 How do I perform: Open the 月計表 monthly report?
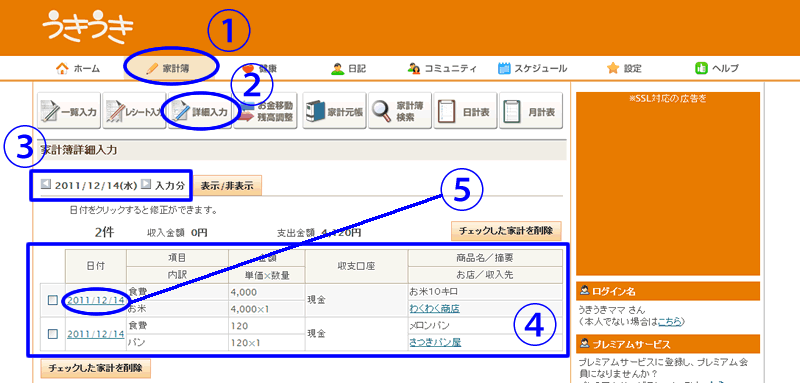coord(531,111)
